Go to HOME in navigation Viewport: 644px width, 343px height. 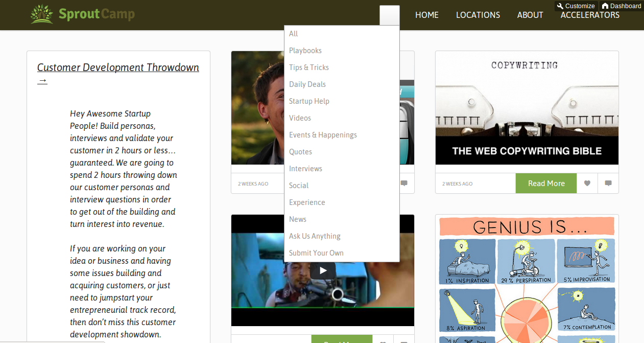[427, 15]
